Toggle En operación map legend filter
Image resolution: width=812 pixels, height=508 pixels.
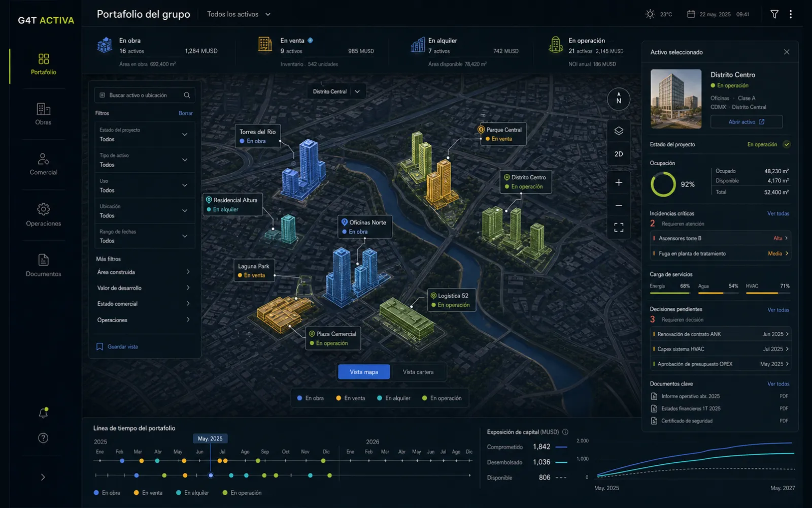pos(442,398)
